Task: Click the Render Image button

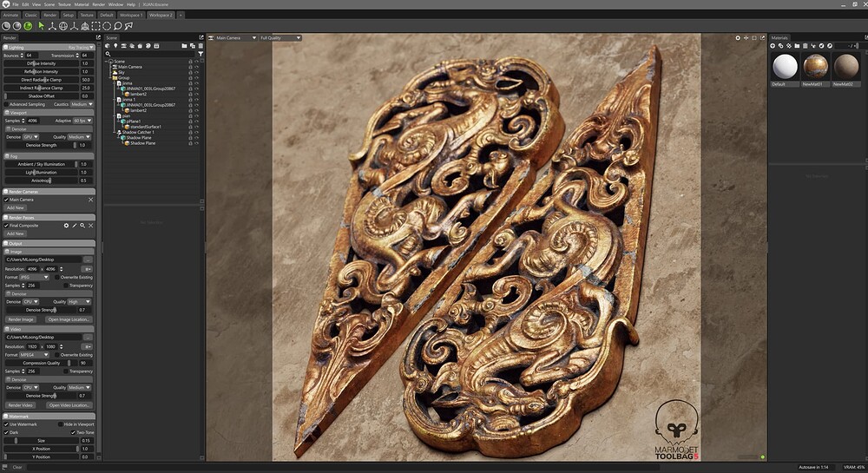Action: click(x=21, y=319)
